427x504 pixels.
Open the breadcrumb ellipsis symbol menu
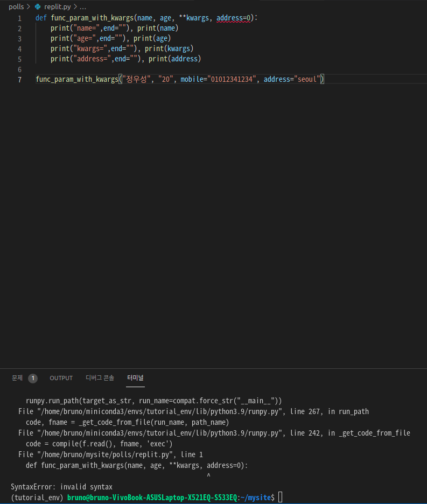pos(82,7)
